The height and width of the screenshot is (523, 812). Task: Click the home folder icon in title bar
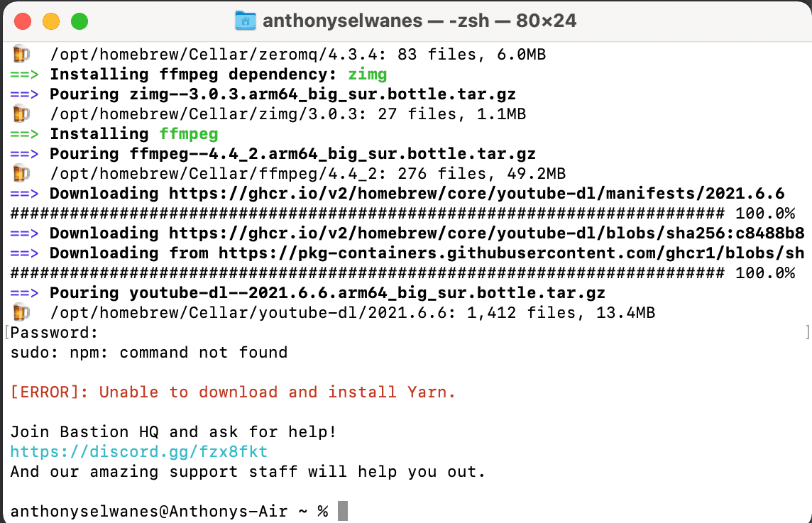246,21
